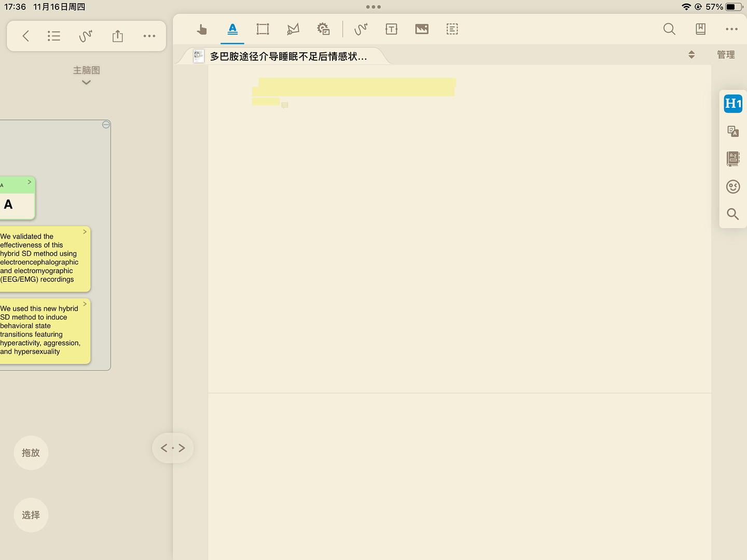This screenshot has height=560, width=747.
Task: Check the battery 57% indicator
Action: [724, 7]
